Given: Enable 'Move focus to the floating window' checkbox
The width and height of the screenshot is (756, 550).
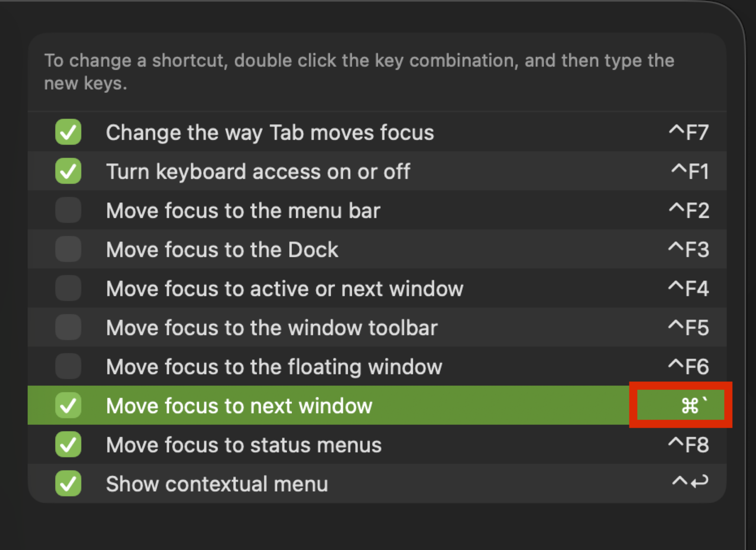Looking at the screenshot, I should 68,366.
